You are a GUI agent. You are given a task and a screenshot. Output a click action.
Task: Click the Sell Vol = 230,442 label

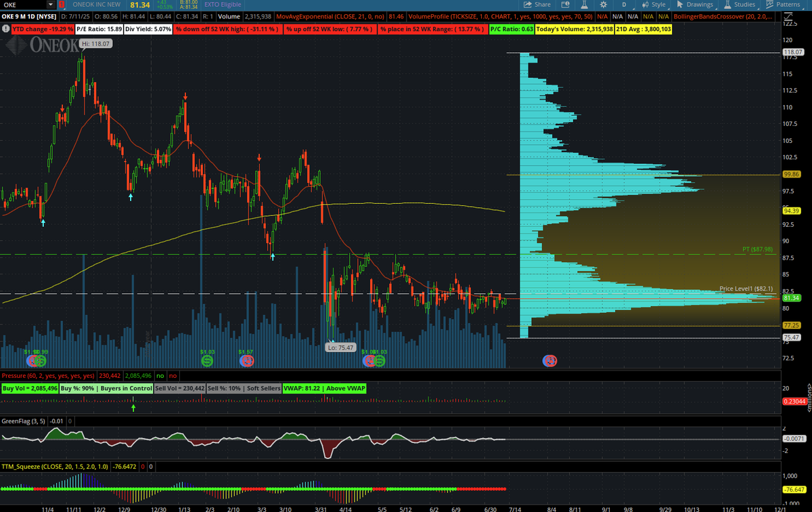tap(179, 389)
